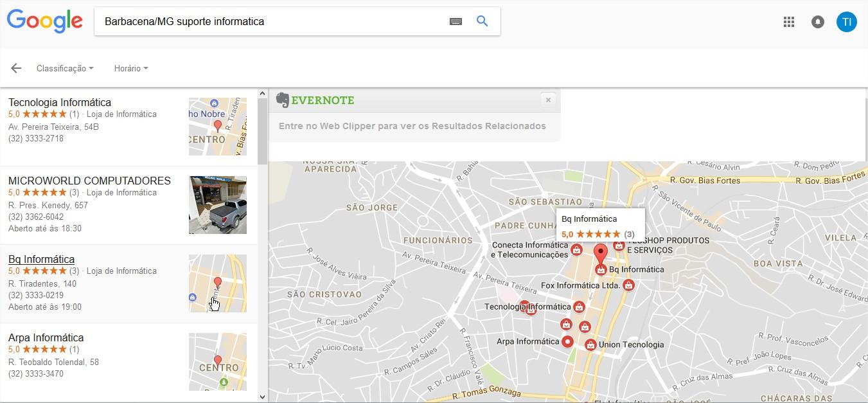Open the Horário filter dropdown

point(131,68)
